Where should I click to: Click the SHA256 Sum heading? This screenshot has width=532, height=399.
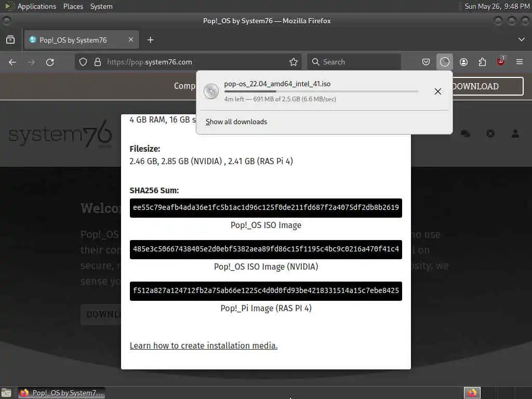154,190
